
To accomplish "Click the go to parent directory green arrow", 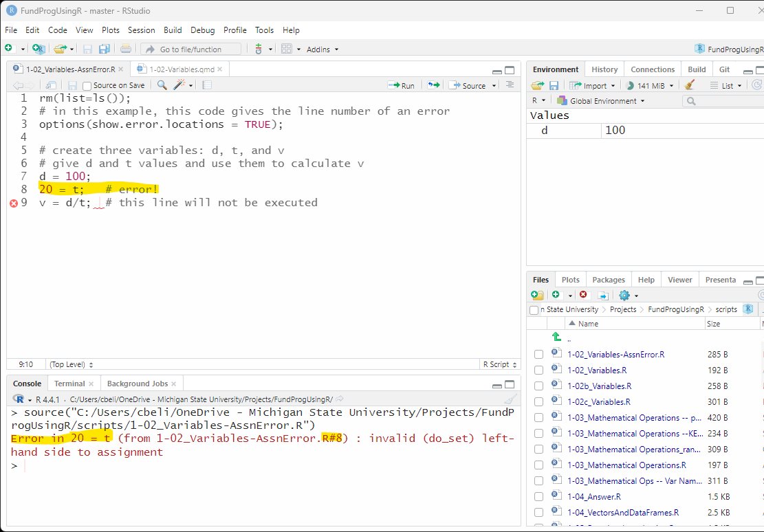I will (556, 337).
